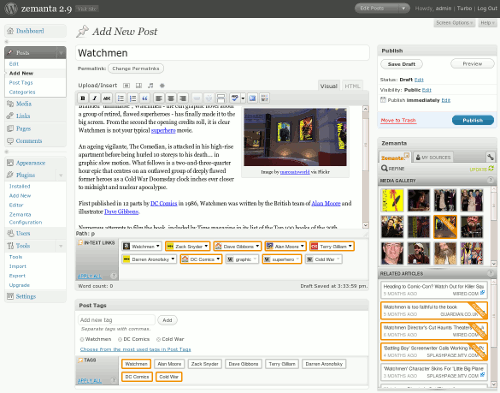Viewport: 500px width, 393px height.
Task: Open the Edit Posts header dropdown
Action: point(403,8)
